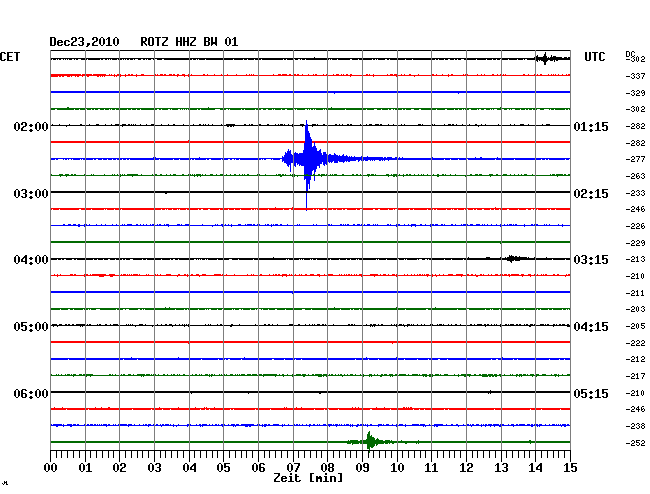Screen dimensions: 650x494
Task: Select the 03:00 CET time label
Action: (x=31, y=194)
